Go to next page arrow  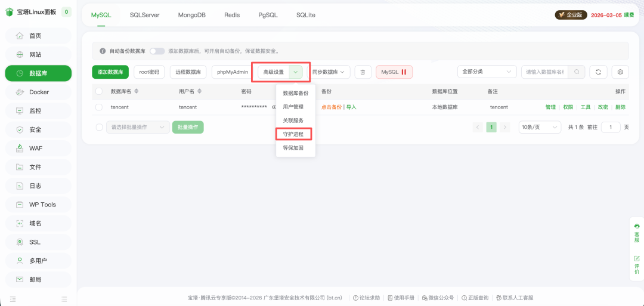(x=505, y=127)
